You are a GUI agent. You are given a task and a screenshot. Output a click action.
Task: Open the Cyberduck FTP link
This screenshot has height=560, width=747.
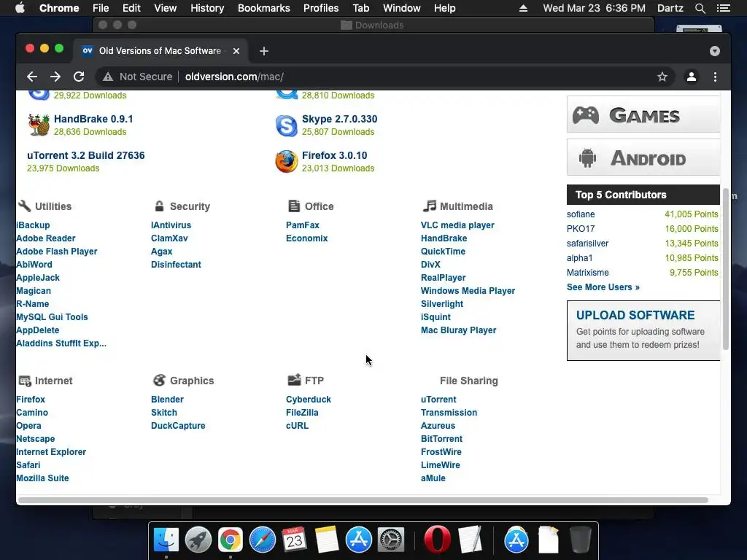tap(309, 400)
